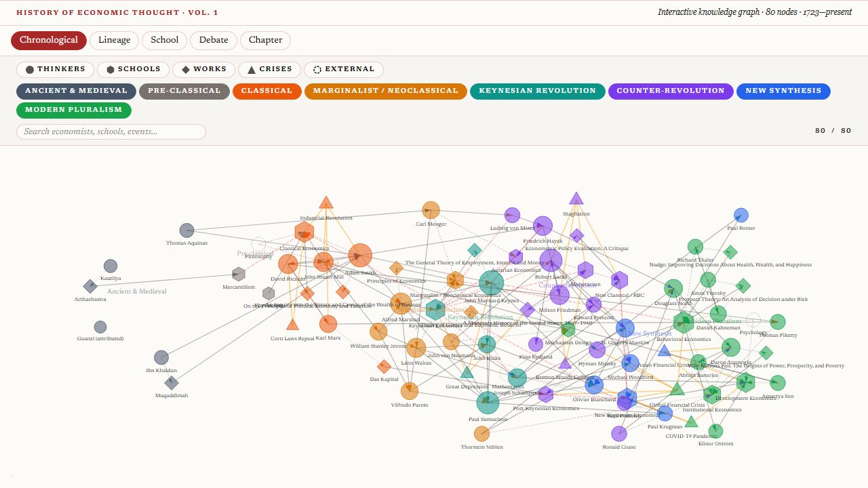Click the Paul Krugman node

[665, 413]
